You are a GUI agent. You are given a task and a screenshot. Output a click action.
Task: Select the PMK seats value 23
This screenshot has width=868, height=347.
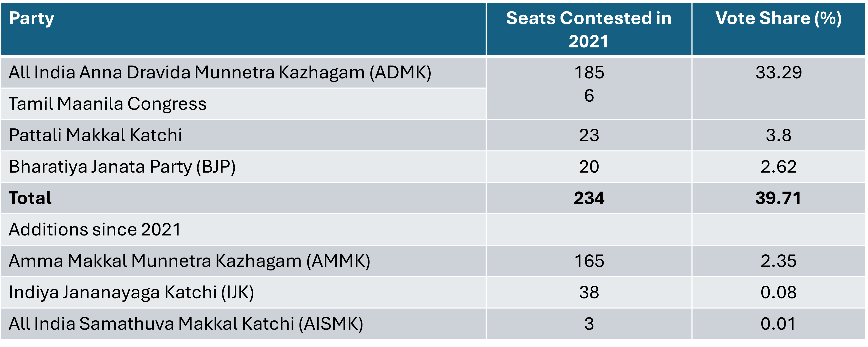[589, 135]
